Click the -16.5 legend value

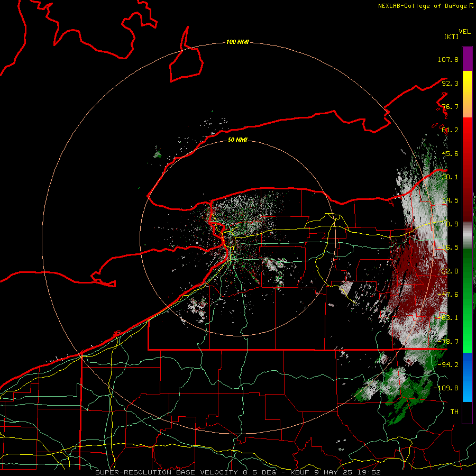coord(448,248)
